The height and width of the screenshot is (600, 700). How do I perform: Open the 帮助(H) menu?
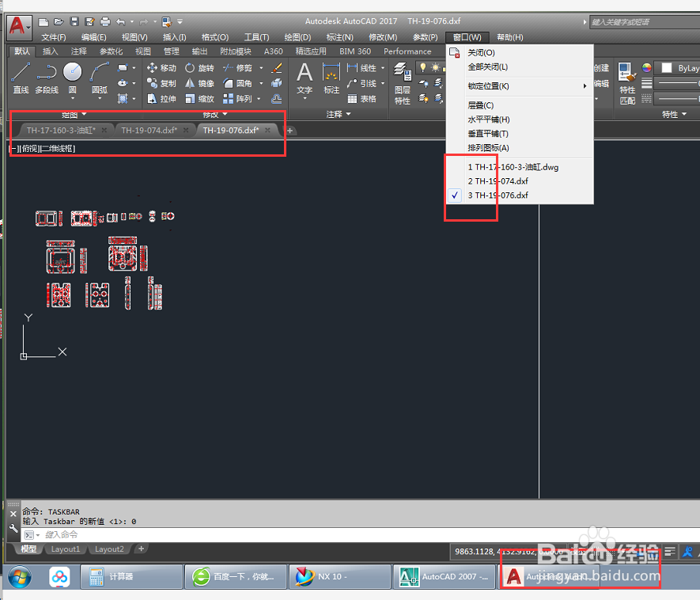click(x=510, y=37)
